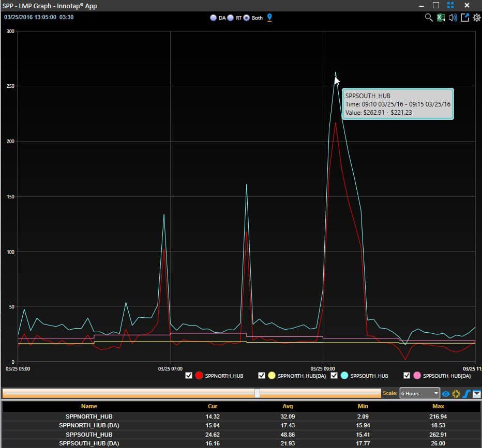This screenshot has height=448, width=482.
Task: Uncheck the SPPNORTH_HUB series checkbox
Action: [x=189, y=376]
